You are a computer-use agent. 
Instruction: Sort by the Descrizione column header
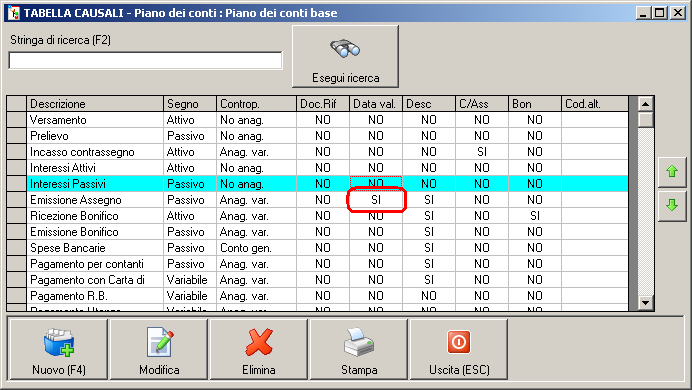tap(95, 104)
